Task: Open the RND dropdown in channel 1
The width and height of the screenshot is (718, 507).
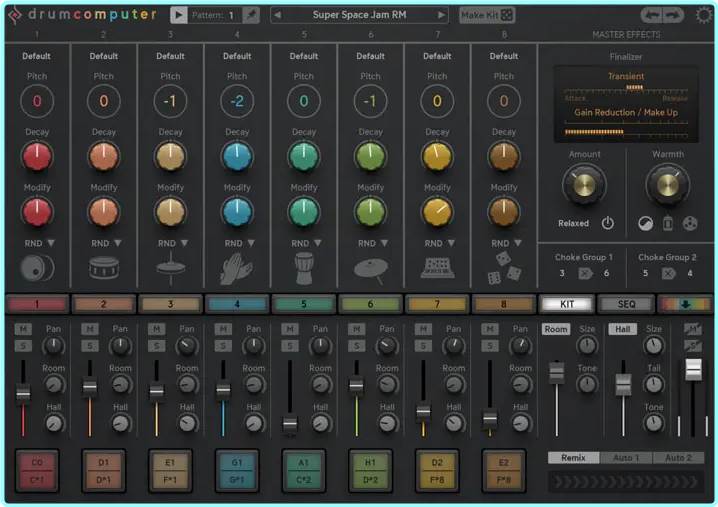Action: [x=39, y=243]
